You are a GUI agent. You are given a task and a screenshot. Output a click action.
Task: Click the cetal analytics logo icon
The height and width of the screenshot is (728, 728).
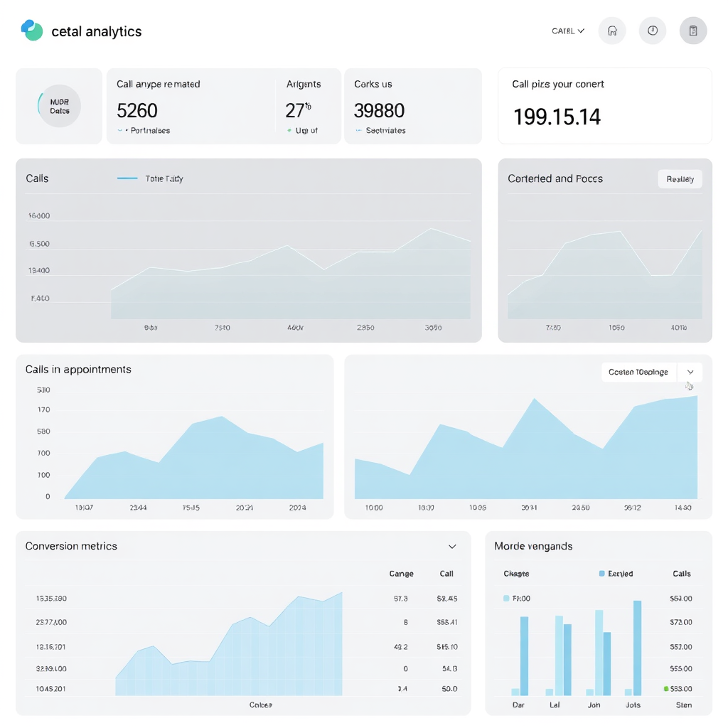point(32,30)
